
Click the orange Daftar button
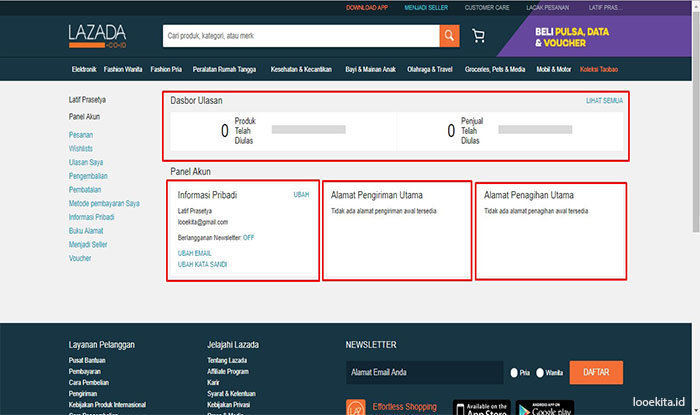[x=596, y=372]
